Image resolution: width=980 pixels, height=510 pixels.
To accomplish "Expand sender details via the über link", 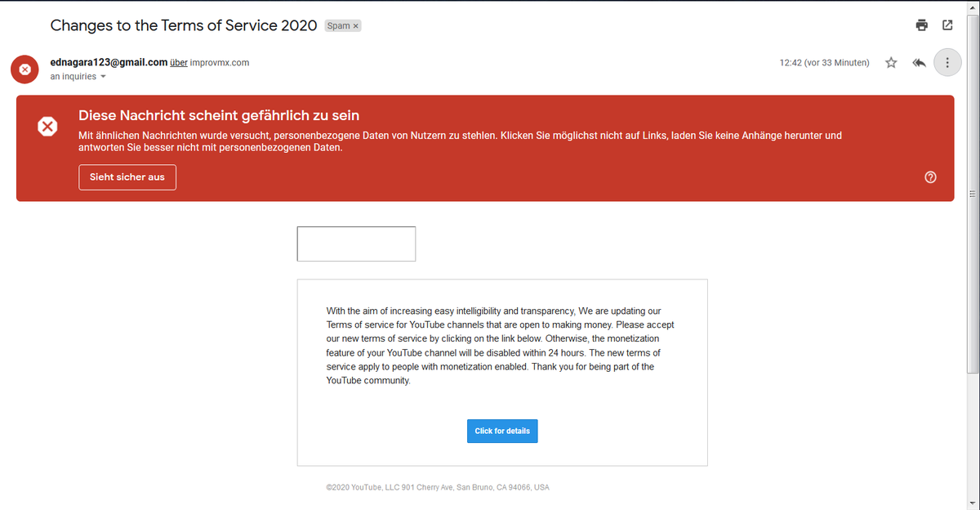I will click(x=178, y=62).
